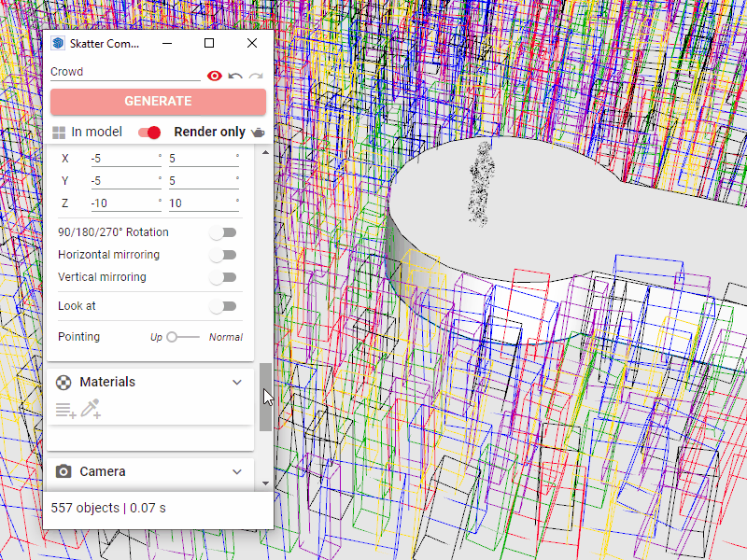Collapse the Materials section chevron
747x560 pixels.
237,382
